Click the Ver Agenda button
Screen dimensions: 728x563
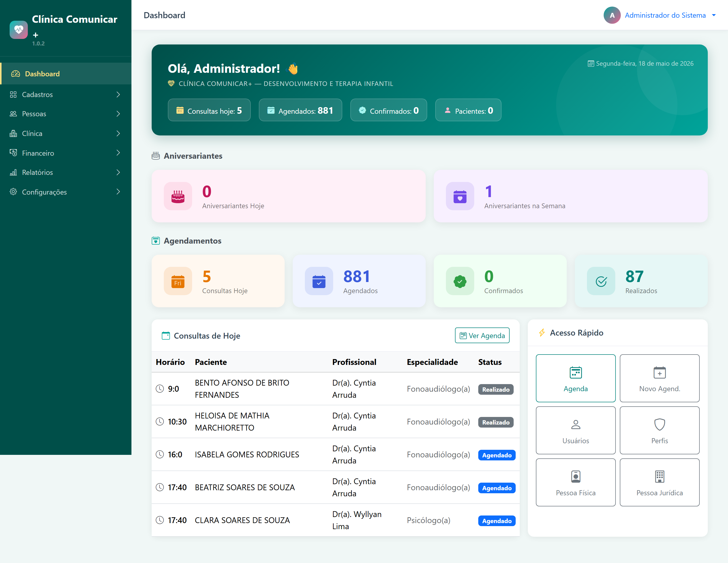tap(482, 336)
